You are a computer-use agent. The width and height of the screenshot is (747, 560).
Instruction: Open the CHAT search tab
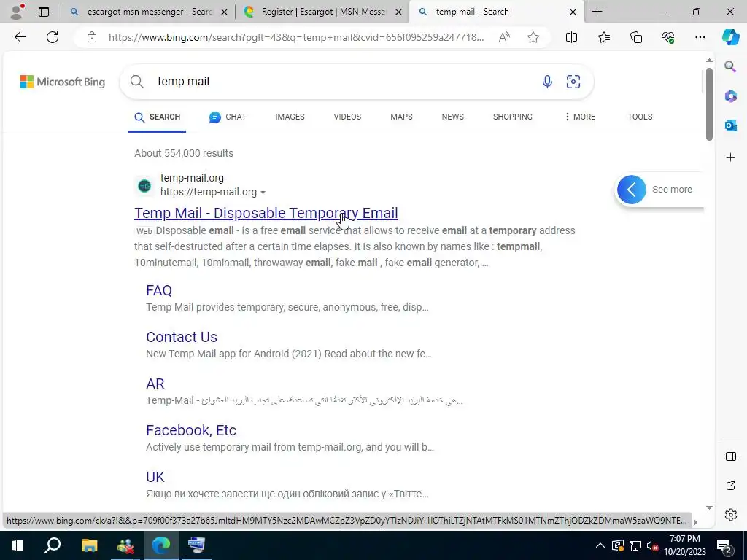pos(228,117)
